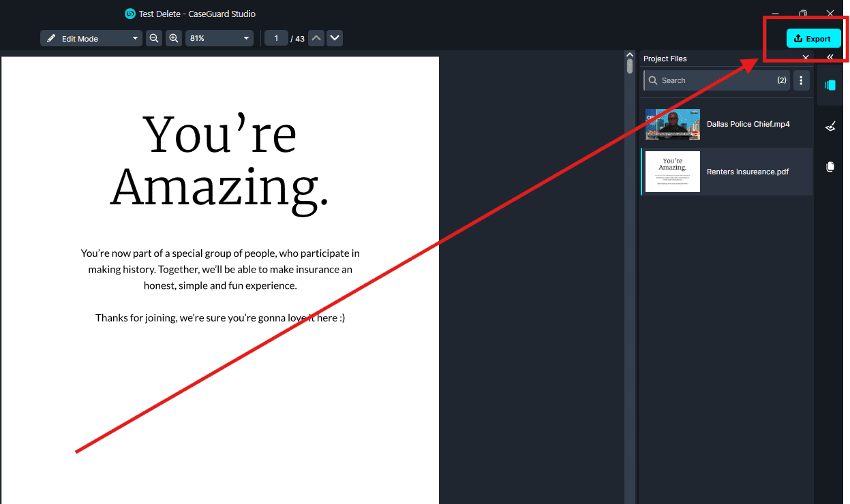Select the Project Files sidebar icon
The height and width of the screenshot is (504, 850).
[830, 85]
